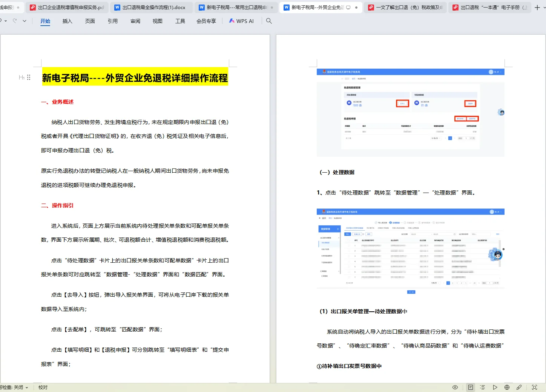The height and width of the screenshot is (392, 546).
Task: Open web layout via the globe icon
Action: click(x=507, y=387)
